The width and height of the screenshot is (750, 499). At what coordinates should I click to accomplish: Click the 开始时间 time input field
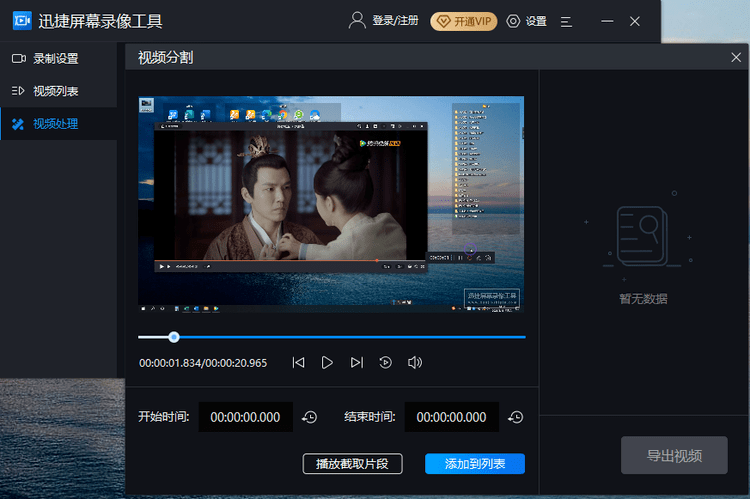245,417
